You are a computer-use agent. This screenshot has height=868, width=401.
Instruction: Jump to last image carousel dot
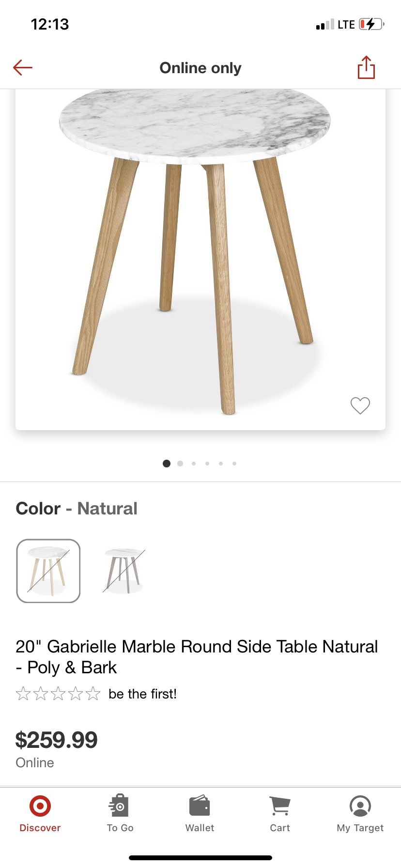coord(234,464)
